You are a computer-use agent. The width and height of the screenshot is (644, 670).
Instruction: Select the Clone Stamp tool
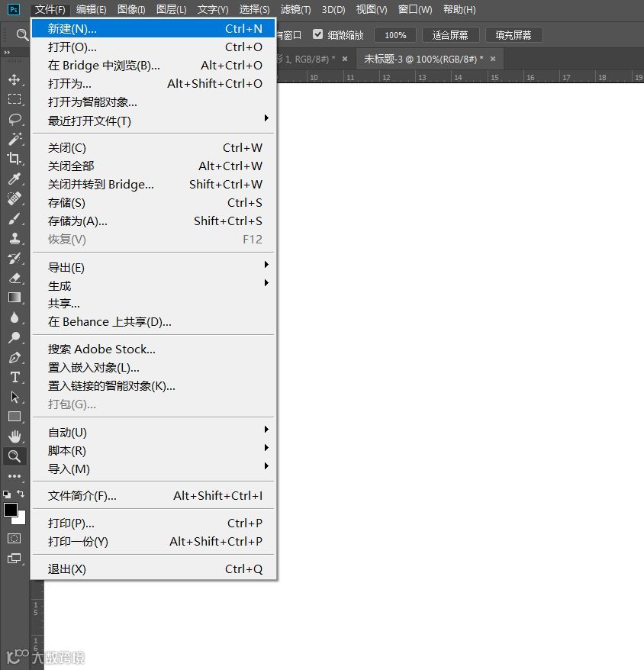(14, 238)
